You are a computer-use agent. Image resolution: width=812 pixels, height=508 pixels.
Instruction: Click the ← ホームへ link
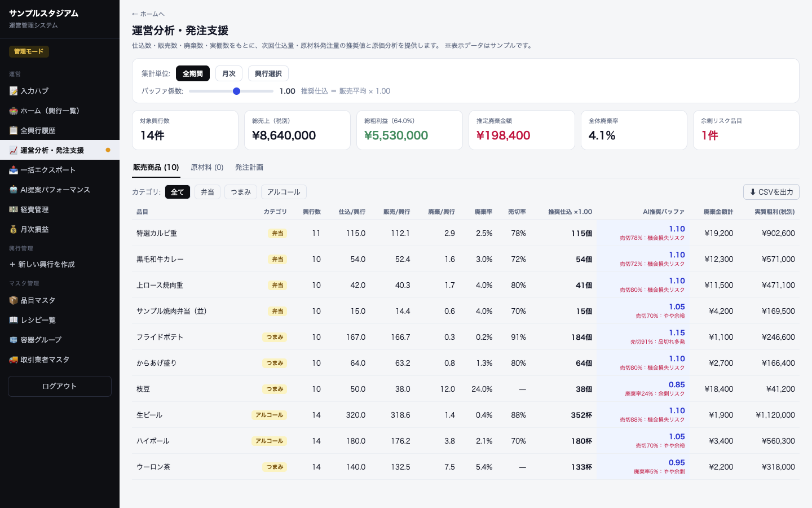(148, 14)
